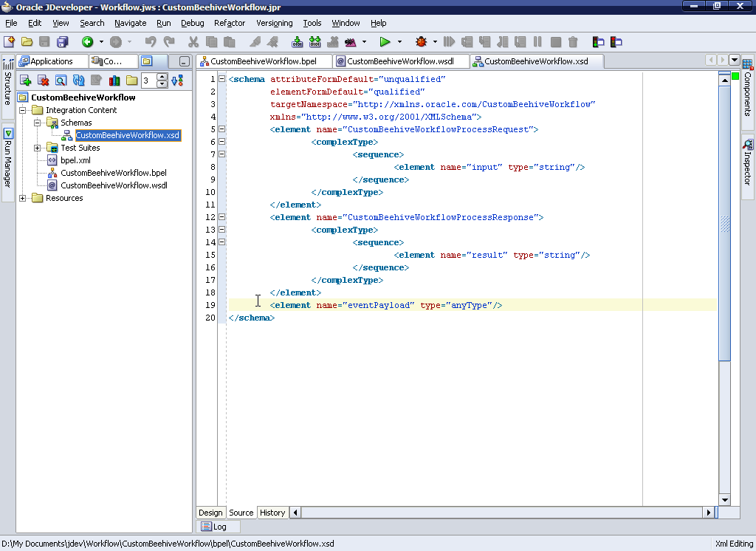Expand the Resources folder node
The image size is (756, 551).
(23, 198)
